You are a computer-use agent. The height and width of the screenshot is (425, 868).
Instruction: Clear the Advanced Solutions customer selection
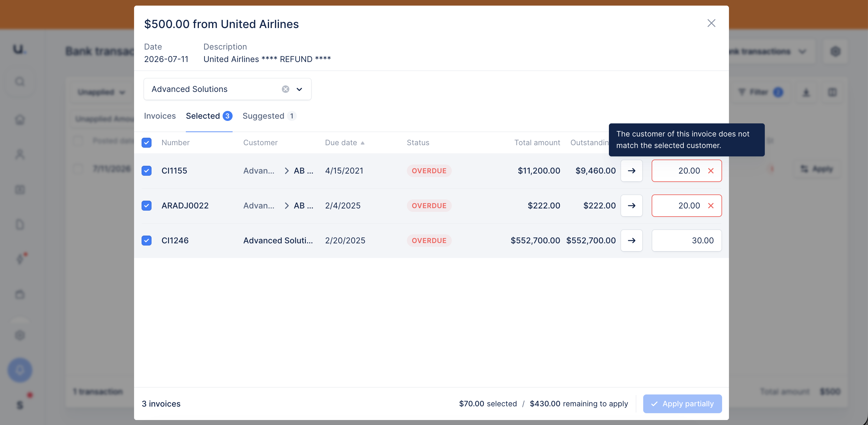(285, 89)
